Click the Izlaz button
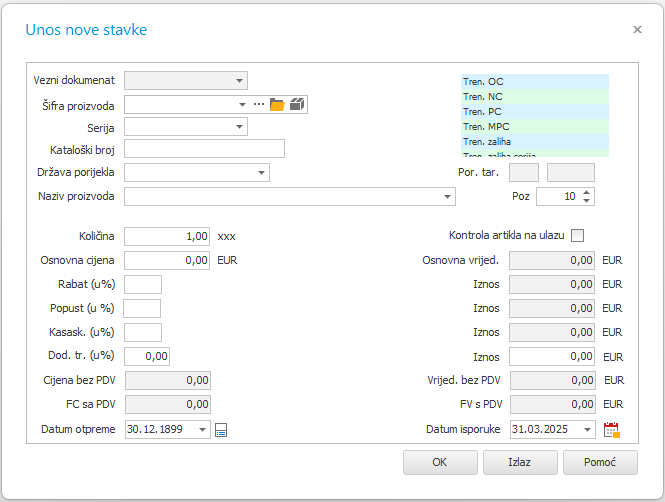Image resolution: width=665 pixels, height=502 pixels. click(520, 462)
